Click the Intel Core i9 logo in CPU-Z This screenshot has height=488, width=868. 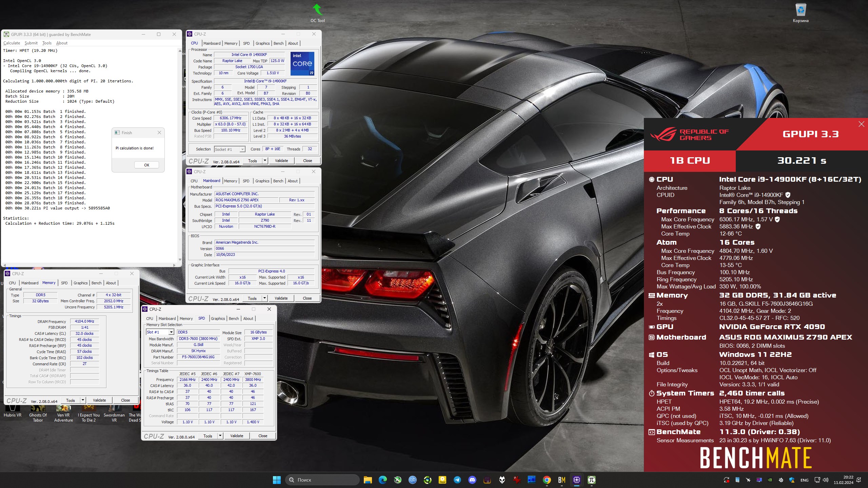(x=302, y=63)
